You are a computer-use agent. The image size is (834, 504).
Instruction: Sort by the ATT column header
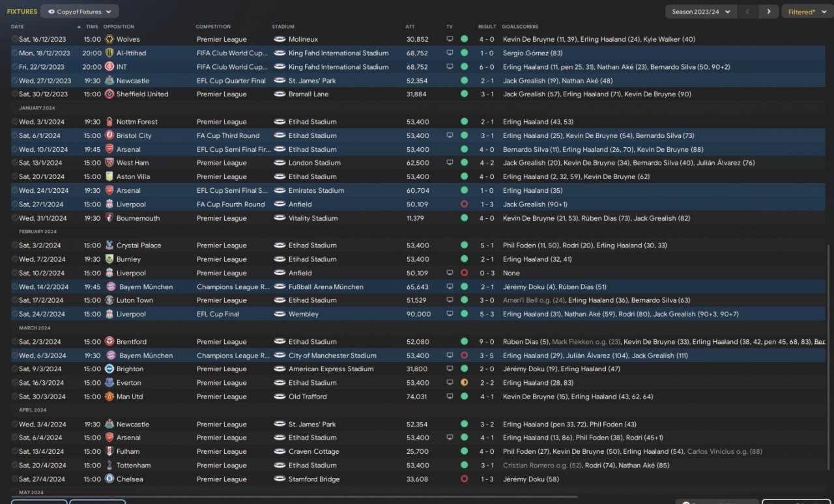coord(410,27)
